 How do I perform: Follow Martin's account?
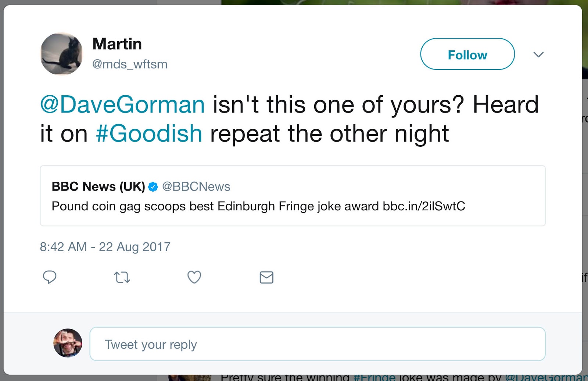[x=467, y=54]
